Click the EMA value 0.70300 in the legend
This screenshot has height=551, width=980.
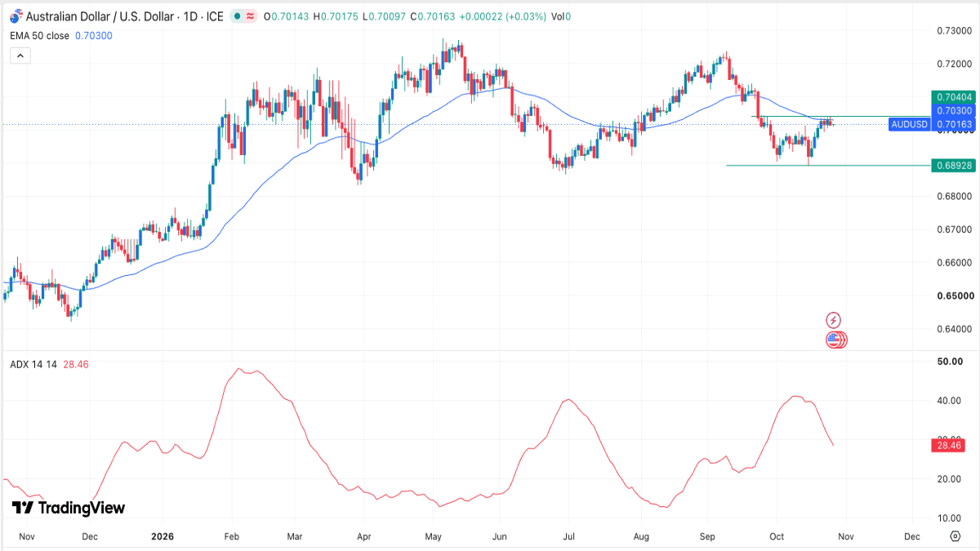(93, 36)
